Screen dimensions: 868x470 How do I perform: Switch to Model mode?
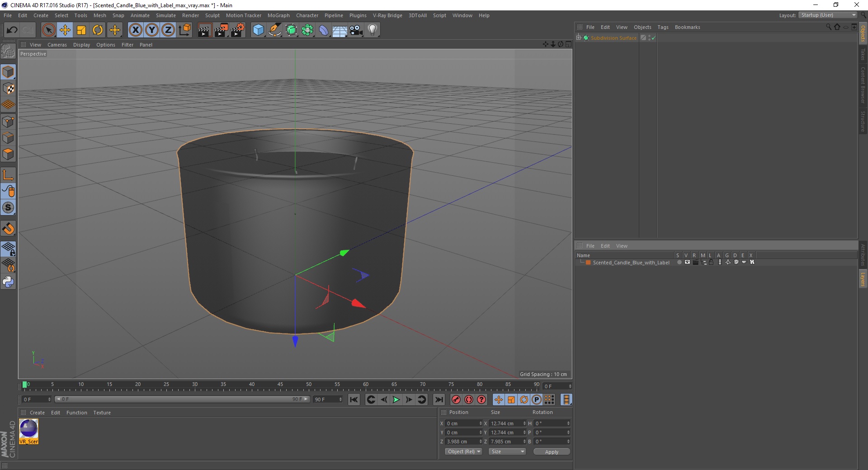(8, 72)
